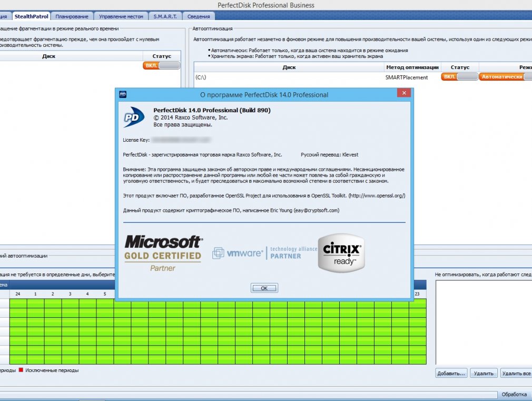
Task: Click the Метод оптимизации column header
Action: click(412, 67)
